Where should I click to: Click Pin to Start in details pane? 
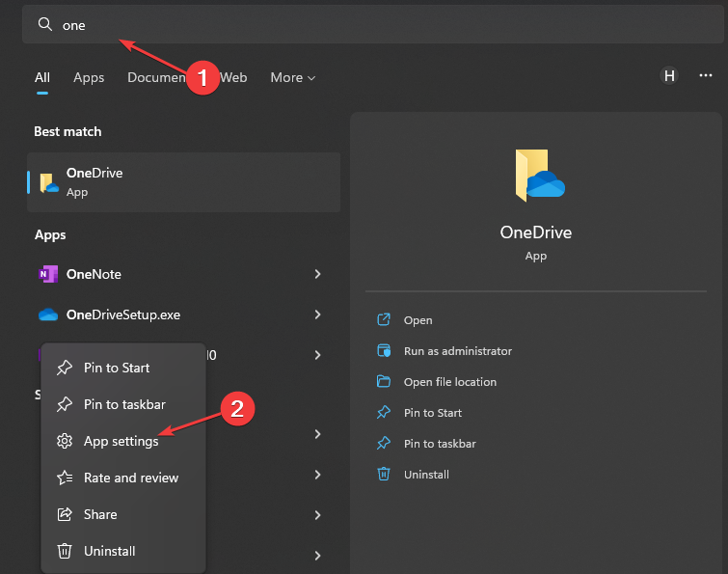(x=433, y=413)
